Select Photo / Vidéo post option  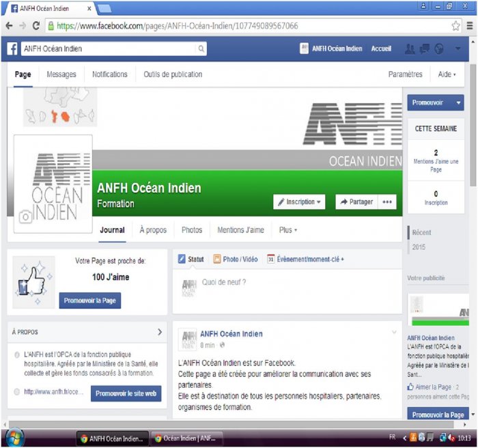[x=235, y=260]
